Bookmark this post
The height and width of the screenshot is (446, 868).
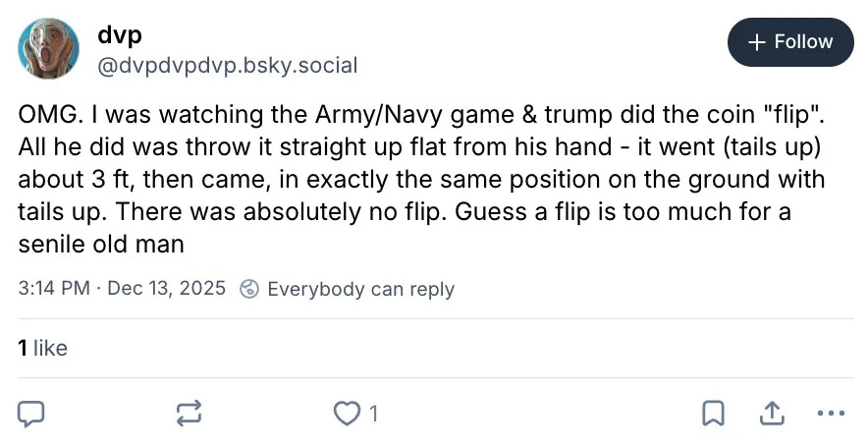[713, 415]
